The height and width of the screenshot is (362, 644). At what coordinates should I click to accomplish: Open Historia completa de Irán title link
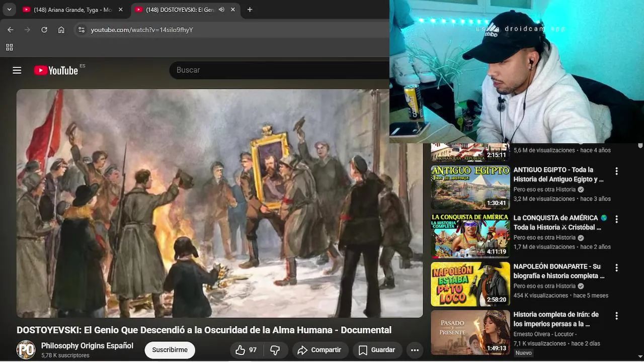pyautogui.click(x=556, y=319)
